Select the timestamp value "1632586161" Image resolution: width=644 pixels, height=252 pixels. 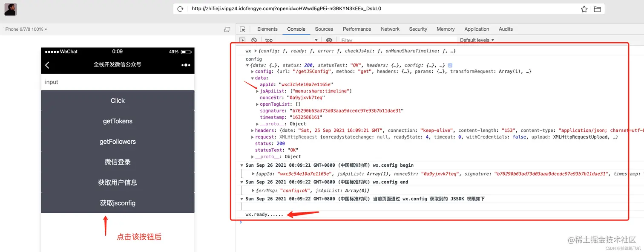[306, 117]
